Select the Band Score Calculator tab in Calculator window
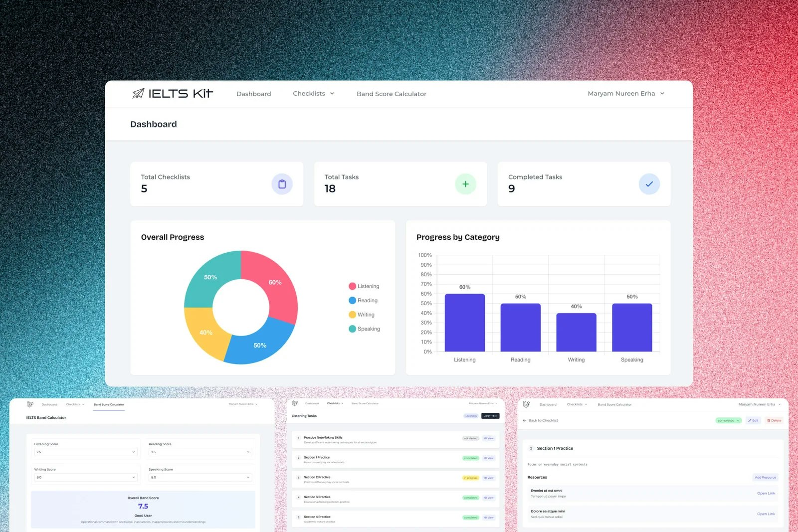Screen dimensions: 798x532 click(109, 404)
